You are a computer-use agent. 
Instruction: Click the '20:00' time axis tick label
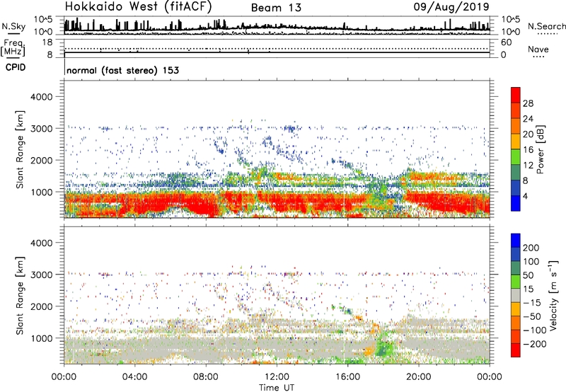coord(418,377)
